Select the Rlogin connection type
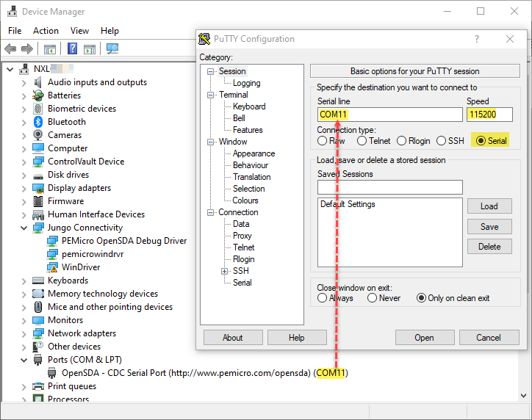This screenshot has width=532, height=420. [413, 141]
